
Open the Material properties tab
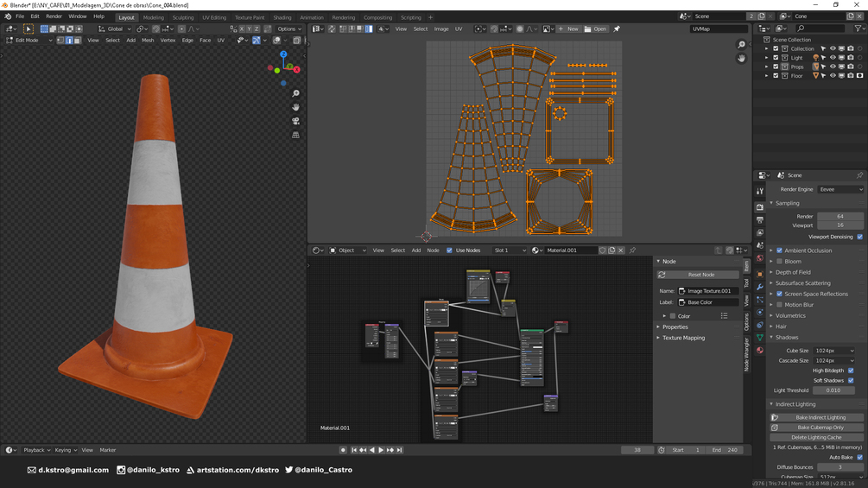pyautogui.click(x=760, y=350)
